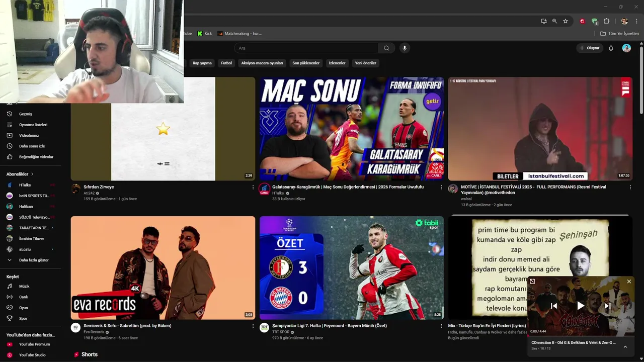Skip to next track in miniplayer
This screenshot has height=362, width=644.
point(607,306)
